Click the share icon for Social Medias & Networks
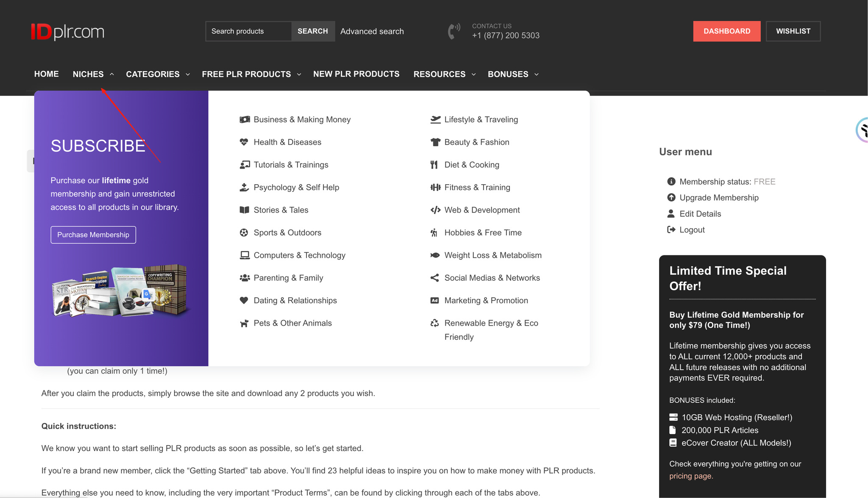The height and width of the screenshot is (498, 868). pos(434,278)
